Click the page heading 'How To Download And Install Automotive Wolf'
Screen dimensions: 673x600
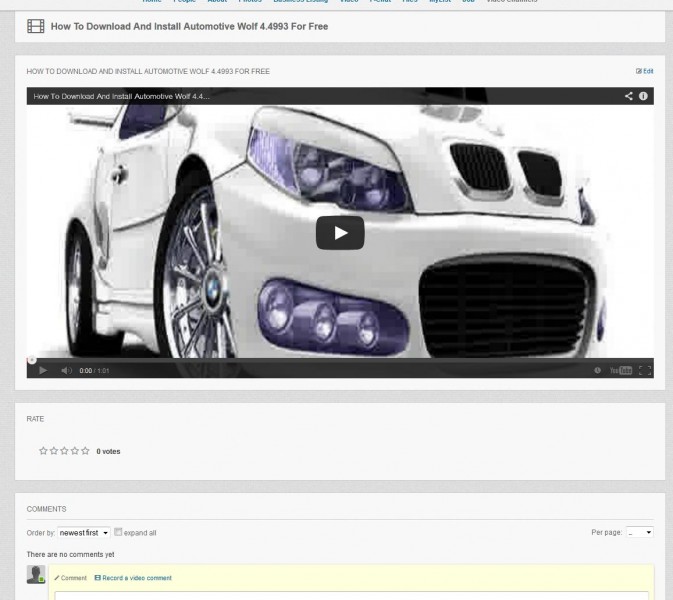(x=189, y=26)
